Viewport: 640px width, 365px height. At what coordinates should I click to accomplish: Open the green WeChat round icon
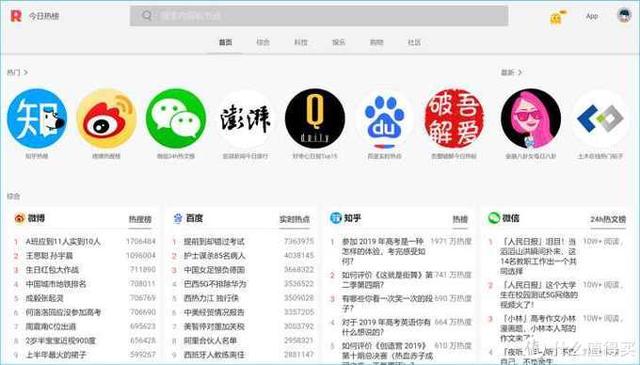(x=176, y=118)
